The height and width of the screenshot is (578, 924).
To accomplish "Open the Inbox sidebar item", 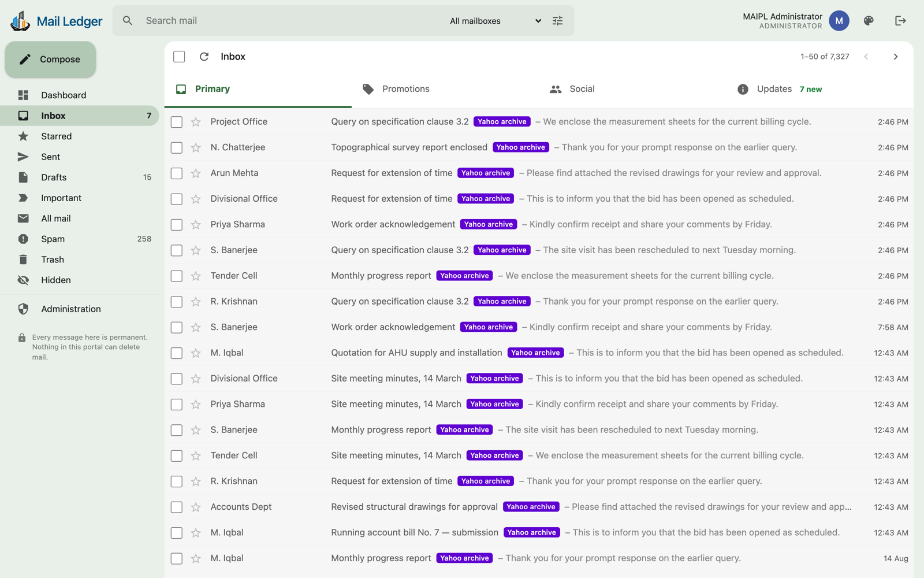I will (x=80, y=116).
